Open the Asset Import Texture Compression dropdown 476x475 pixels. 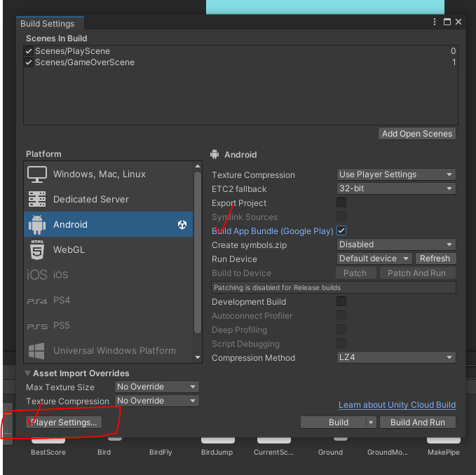click(156, 401)
